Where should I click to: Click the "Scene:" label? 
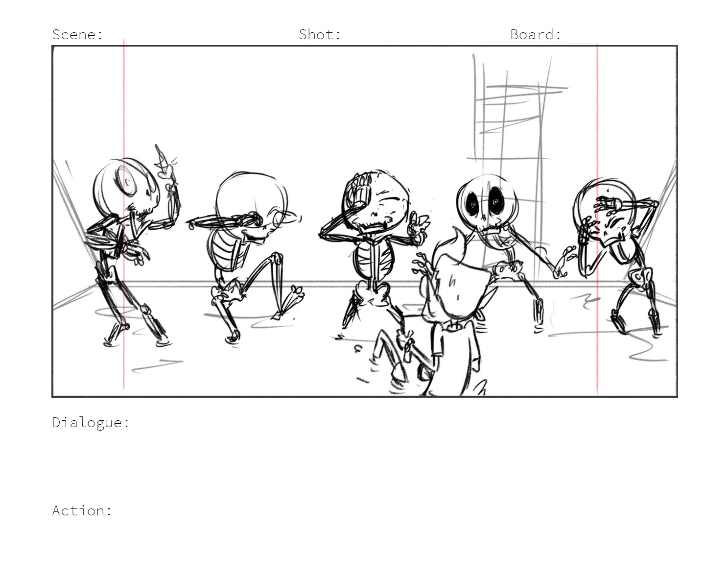tap(78, 34)
